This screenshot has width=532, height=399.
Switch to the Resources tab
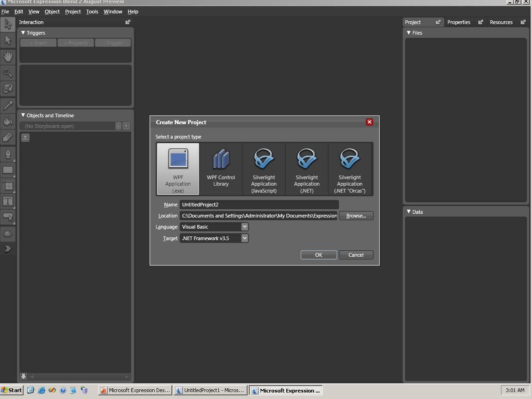501,22
